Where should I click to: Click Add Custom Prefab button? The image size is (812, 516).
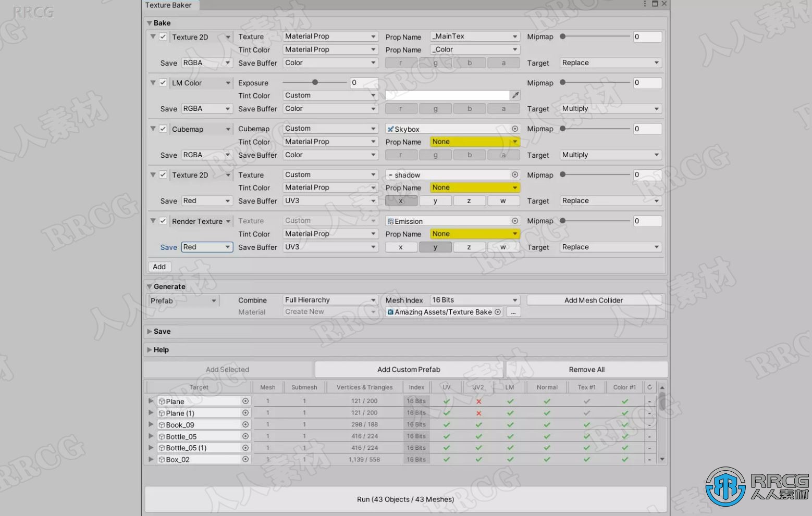point(409,369)
